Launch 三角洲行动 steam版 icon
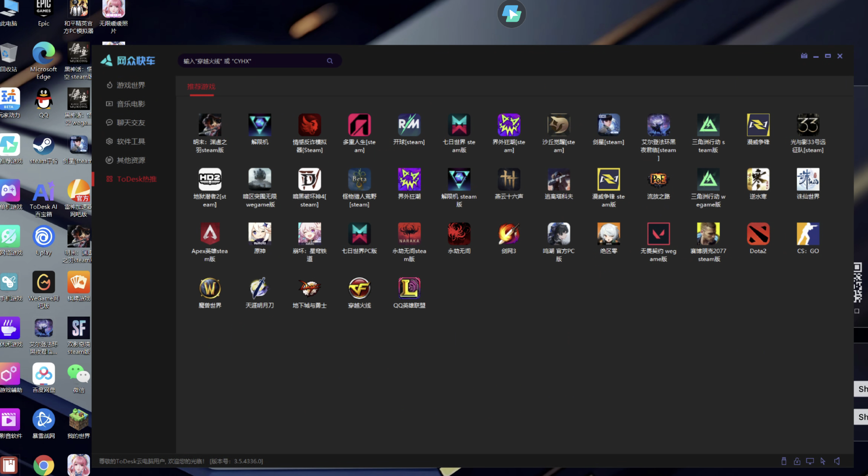This screenshot has height=476, width=868. [708, 125]
